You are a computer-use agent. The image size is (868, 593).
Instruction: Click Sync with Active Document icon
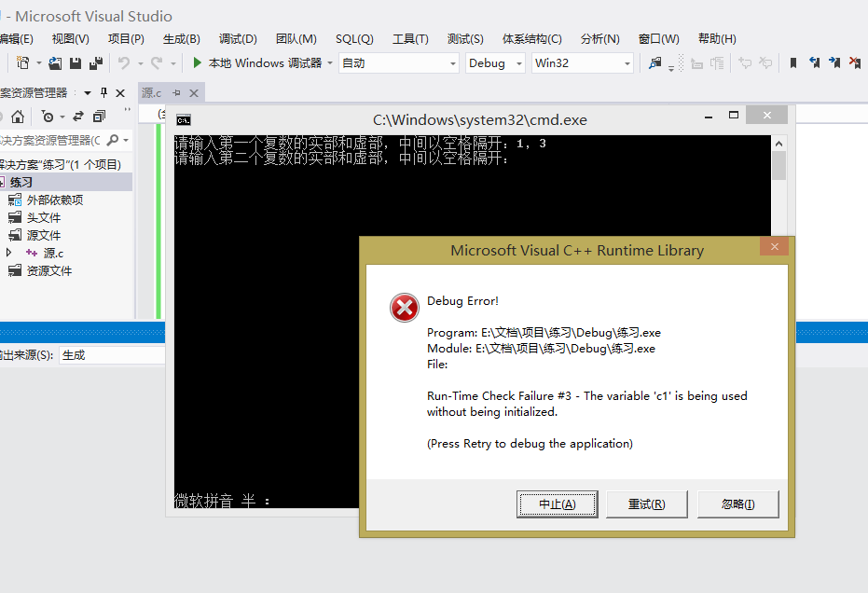pos(78,117)
